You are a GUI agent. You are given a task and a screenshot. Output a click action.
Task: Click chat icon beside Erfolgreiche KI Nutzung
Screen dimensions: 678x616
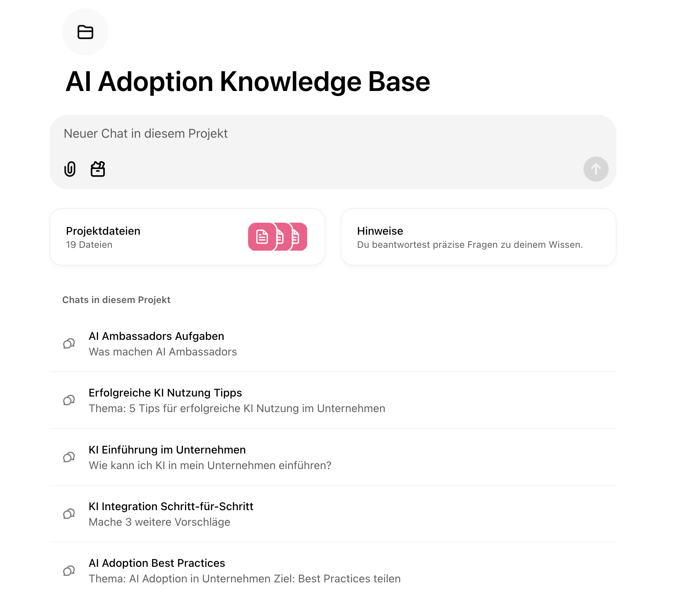tap(69, 400)
